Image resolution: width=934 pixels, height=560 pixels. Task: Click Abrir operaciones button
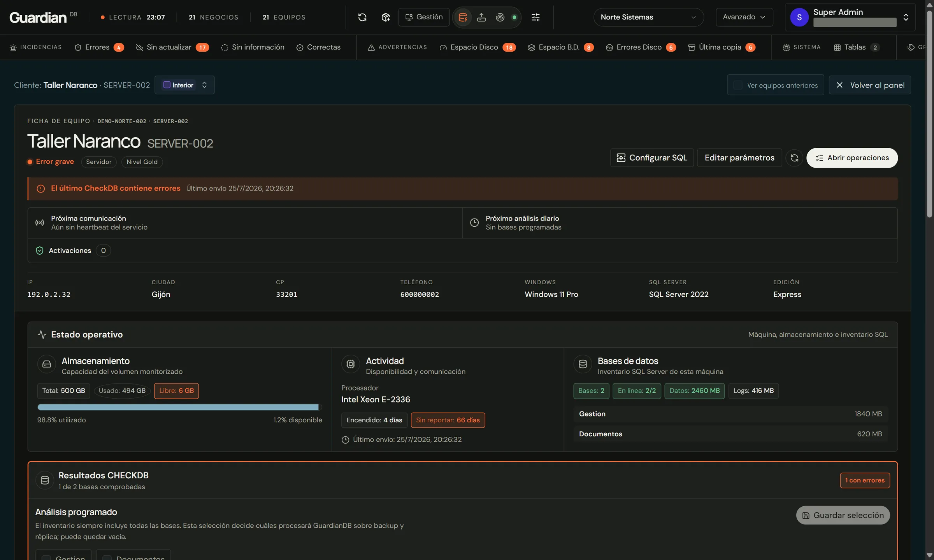coord(852,158)
